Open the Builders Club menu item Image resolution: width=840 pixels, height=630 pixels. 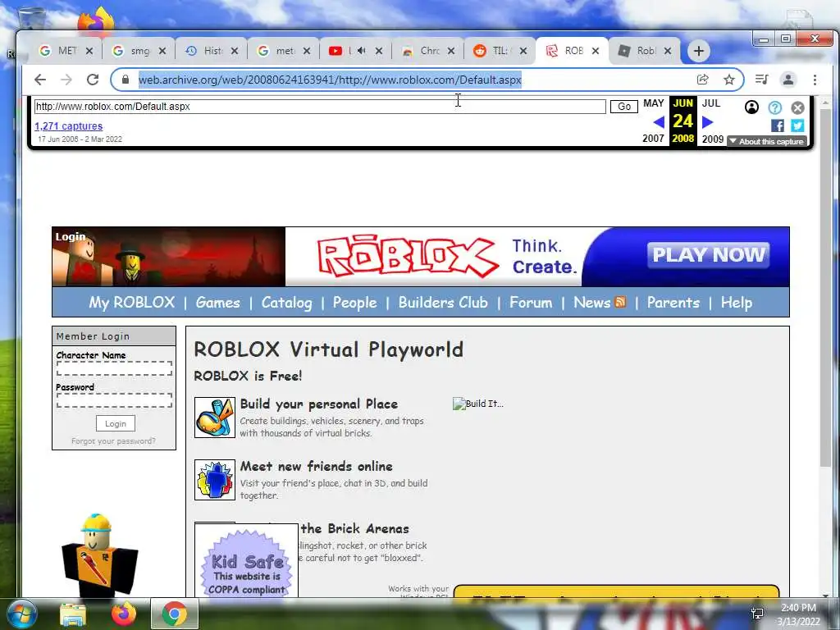443,302
